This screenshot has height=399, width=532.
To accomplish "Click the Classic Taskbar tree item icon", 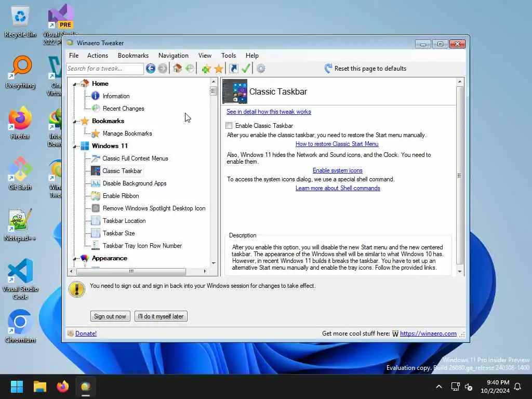I will click(96, 170).
